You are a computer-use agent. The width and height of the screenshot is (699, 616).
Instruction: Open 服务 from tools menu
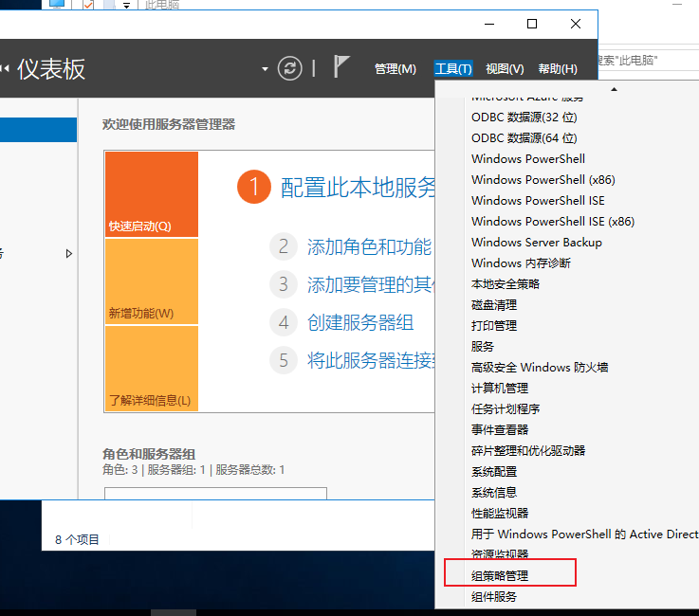(483, 347)
